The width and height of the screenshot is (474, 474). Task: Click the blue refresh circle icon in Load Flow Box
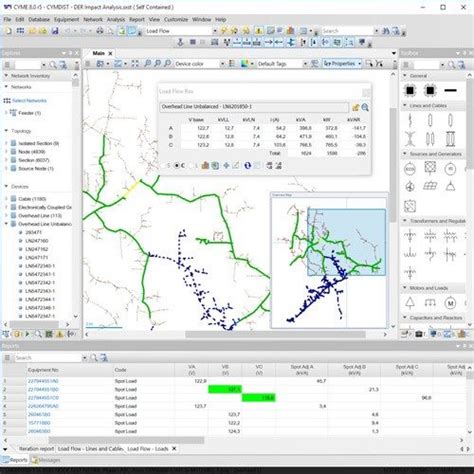tap(247, 165)
